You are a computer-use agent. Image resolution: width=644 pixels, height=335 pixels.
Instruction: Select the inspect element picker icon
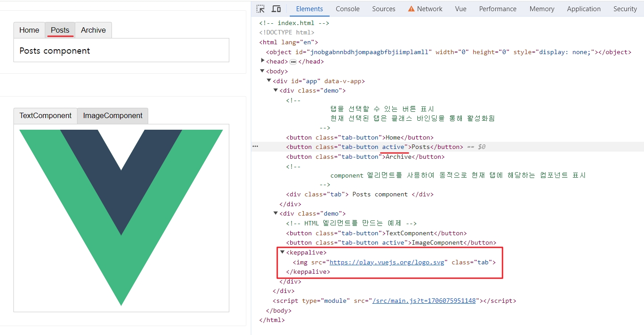coord(261,8)
